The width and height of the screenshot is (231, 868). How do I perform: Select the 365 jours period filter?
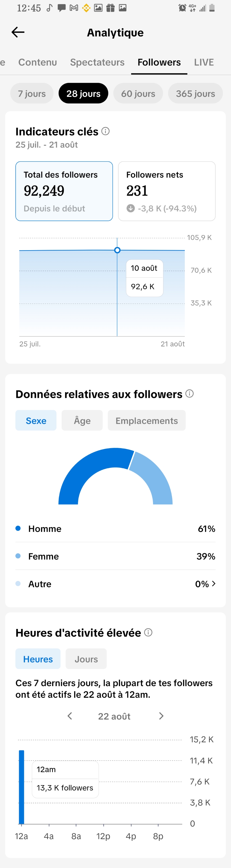coord(195,93)
